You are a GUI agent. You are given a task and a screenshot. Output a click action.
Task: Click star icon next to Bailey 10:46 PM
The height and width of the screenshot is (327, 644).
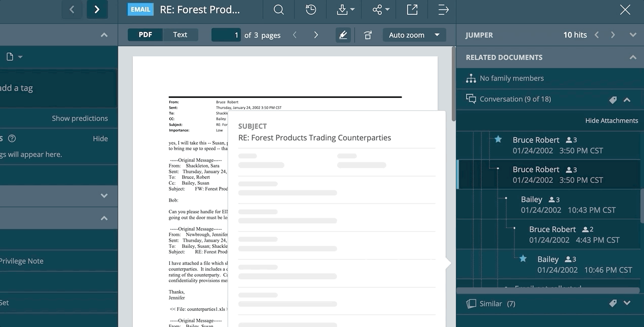click(x=523, y=258)
